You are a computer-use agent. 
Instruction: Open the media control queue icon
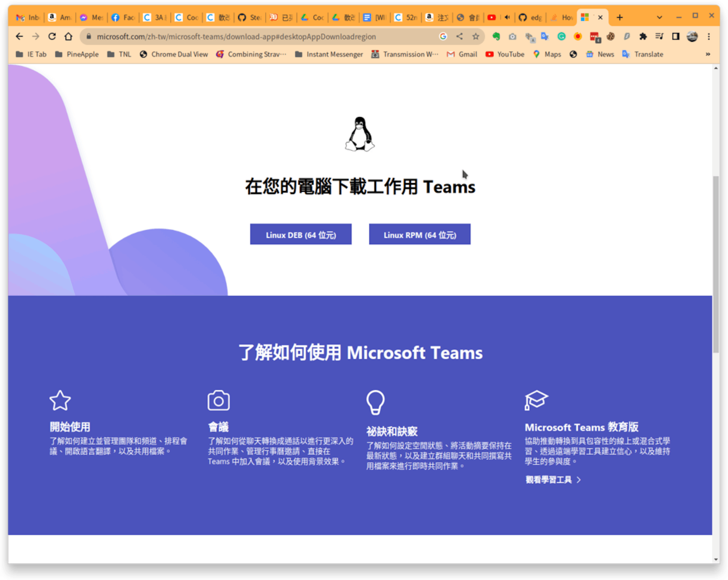tap(659, 36)
